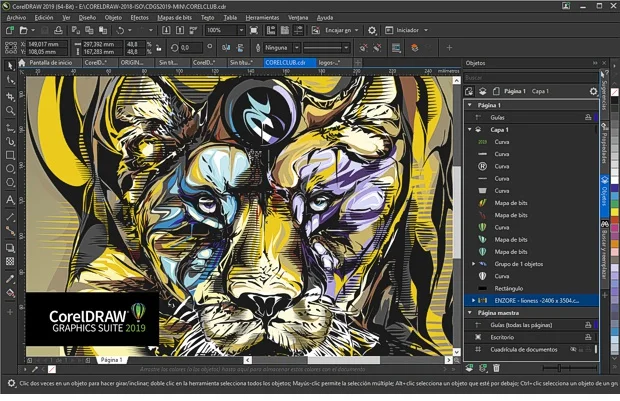
Task: Click the Export icon in standard toolbar
Action: pos(180,30)
